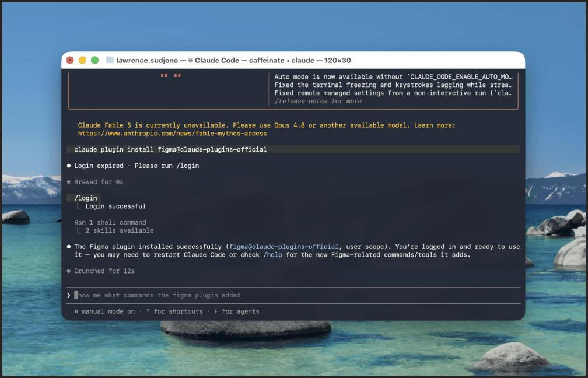Click the figma@claude-plugins-official link text
588x378 pixels.
click(x=284, y=247)
